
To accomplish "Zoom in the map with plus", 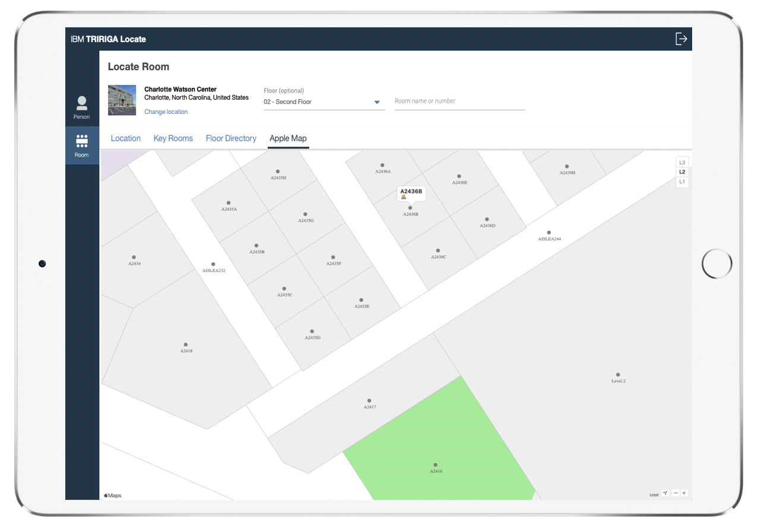I will 684,493.
